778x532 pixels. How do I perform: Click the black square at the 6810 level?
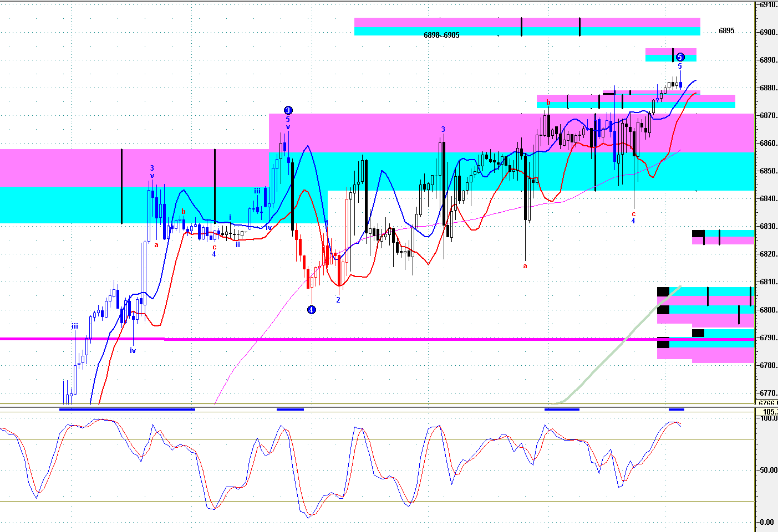pos(663,291)
